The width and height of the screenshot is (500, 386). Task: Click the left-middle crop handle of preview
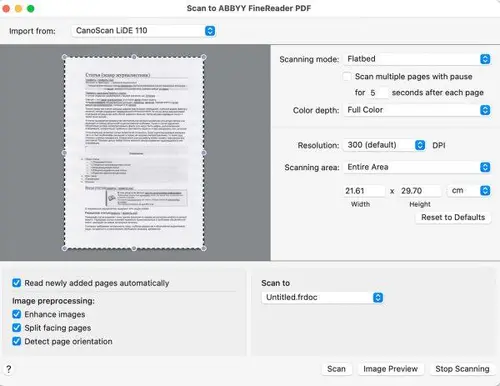tap(65, 153)
